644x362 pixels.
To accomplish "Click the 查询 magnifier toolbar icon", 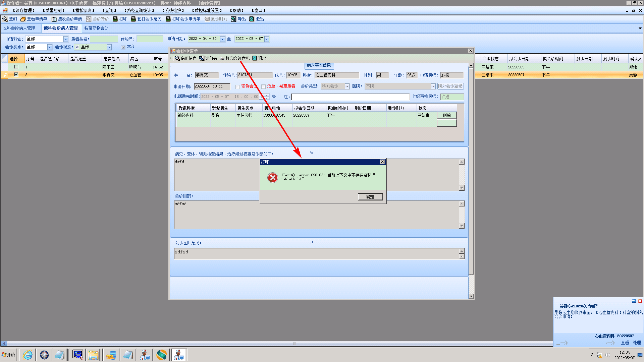I will pyautogui.click(x=5, y=19).
